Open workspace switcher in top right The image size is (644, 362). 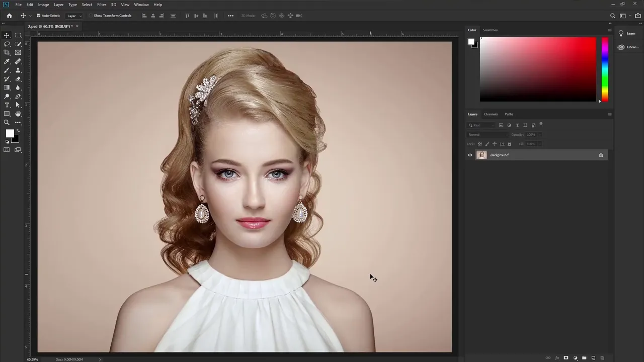[623, 16]
